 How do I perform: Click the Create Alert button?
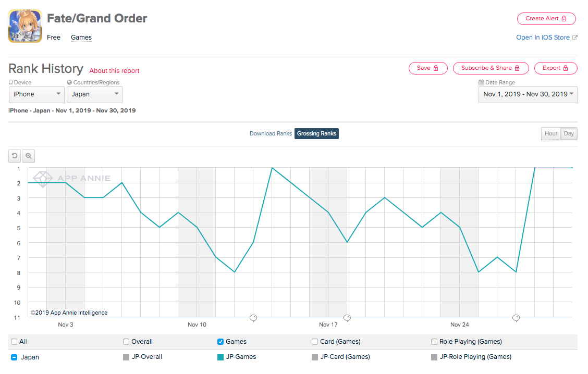(x=546, y=18)
